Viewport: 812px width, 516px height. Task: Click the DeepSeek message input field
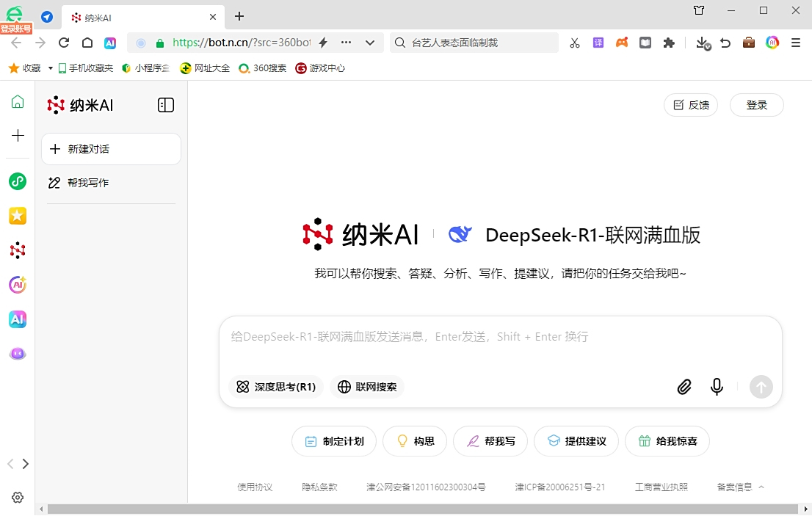441,337
